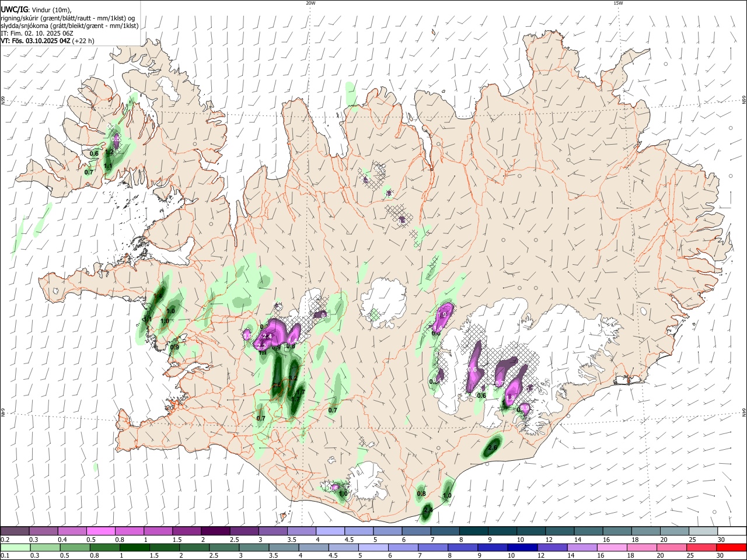Click the 'VT: Fös. 03.10.2025 04Z' valid time
Image resolution: width=747 pixels, height=560 pixels.
click(36, 41)
